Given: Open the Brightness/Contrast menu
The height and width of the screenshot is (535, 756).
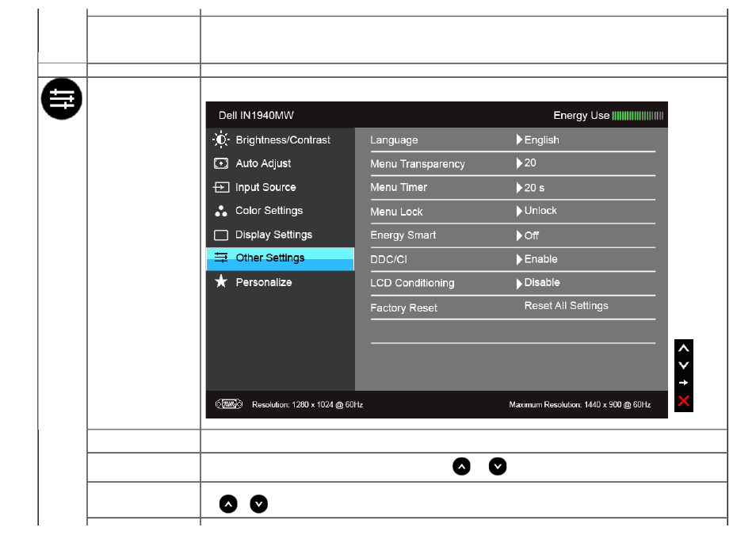Looking at the screenshot, I should click(280, 140).
